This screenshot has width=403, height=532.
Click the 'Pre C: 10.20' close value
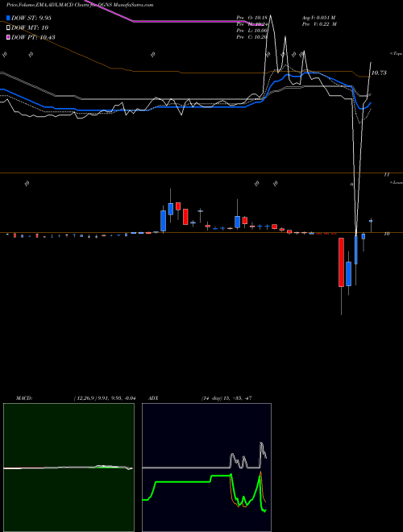coord(251,37)
